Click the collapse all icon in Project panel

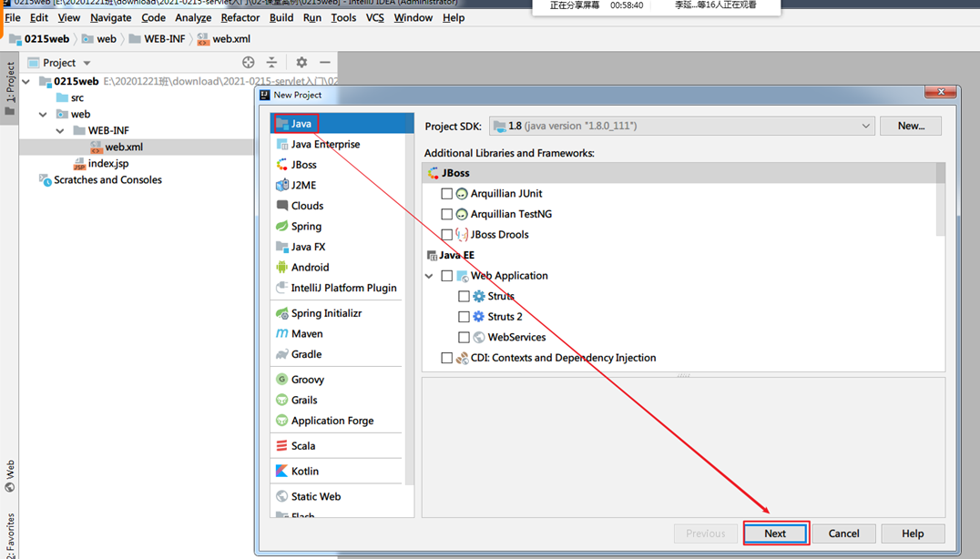click(x=272, y=63)
